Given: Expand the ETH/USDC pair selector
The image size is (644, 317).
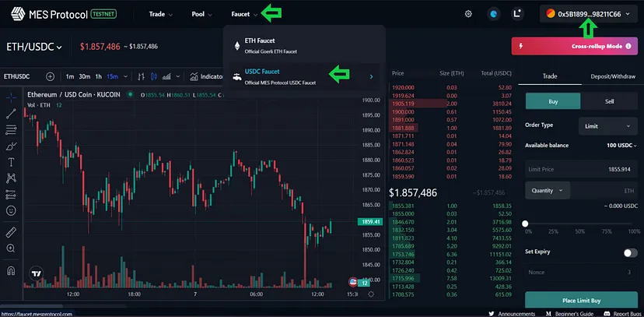Looking at the screenshot, I should (x=36, y=48).
